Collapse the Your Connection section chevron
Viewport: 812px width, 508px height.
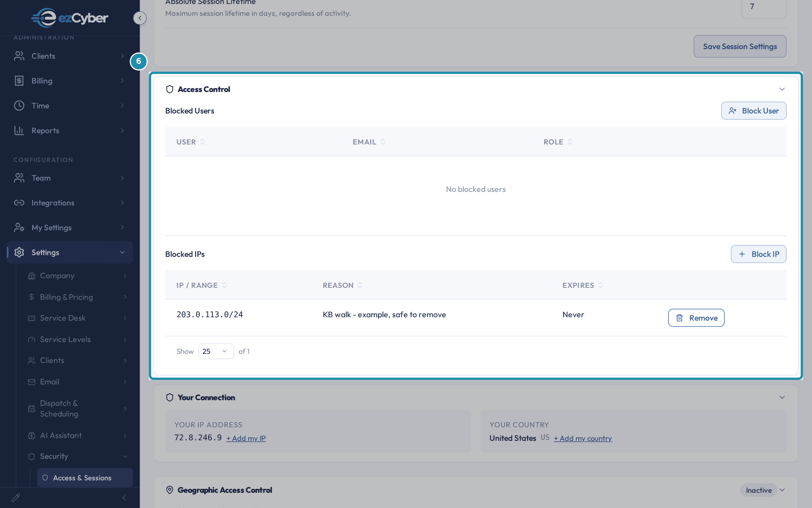782,397
